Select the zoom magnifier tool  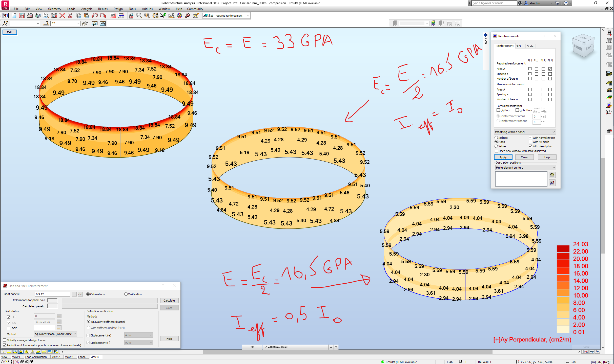coord(138,15)
